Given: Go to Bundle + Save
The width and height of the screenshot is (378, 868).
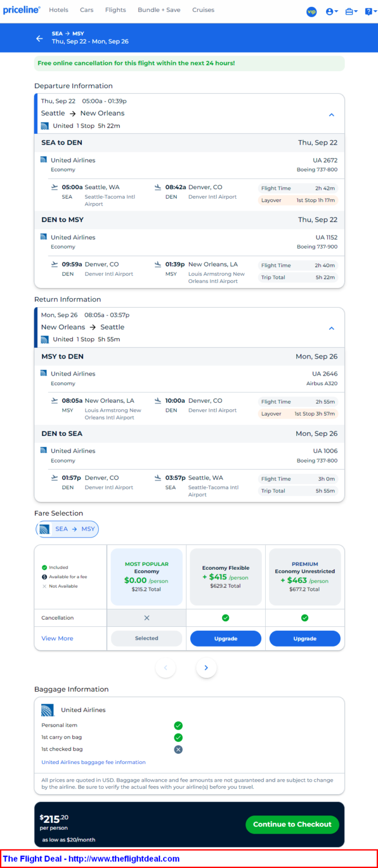Looking at the screenshot, I should pyautogui.click(x=159, y=10).
